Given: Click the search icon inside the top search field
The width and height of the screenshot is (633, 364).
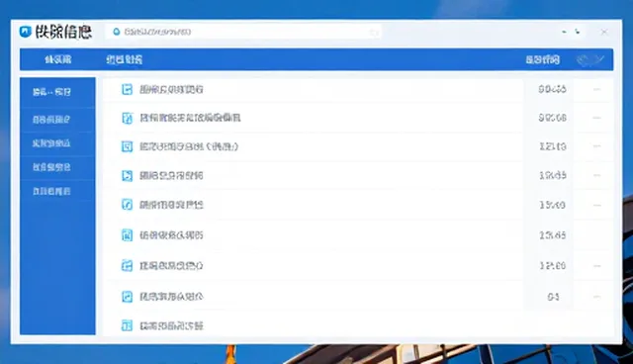Looking at the screenshot, I should [117, 32].
